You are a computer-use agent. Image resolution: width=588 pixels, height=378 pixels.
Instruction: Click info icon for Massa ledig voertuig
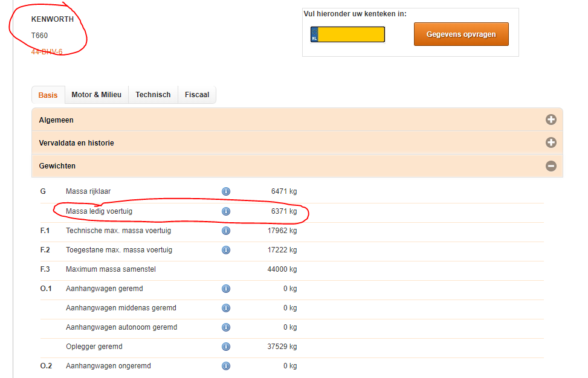(226, 211)
